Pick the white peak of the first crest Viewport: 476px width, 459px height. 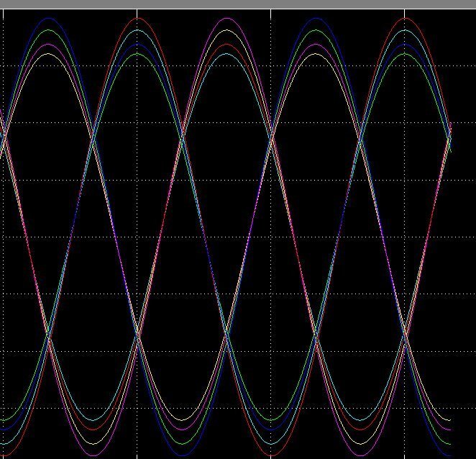coord(49,54)
